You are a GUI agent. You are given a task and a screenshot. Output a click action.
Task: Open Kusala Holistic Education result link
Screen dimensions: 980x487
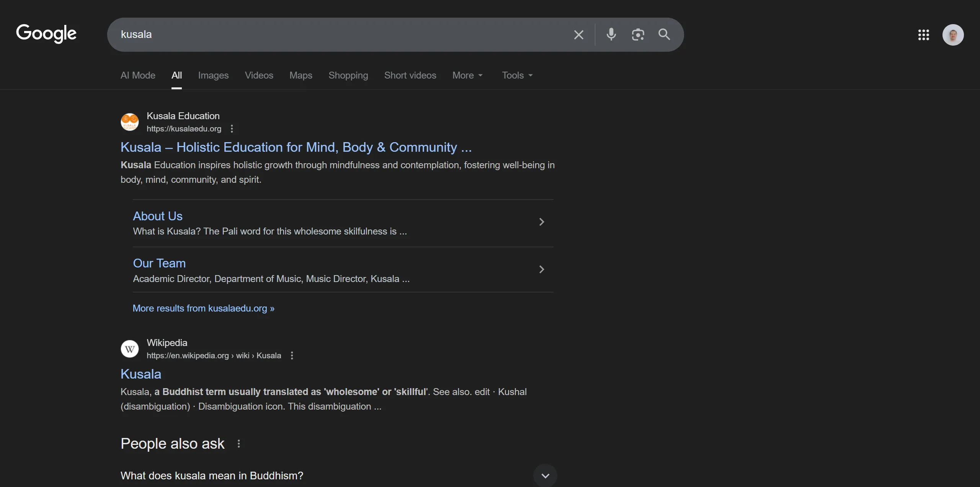click(296, 148)
